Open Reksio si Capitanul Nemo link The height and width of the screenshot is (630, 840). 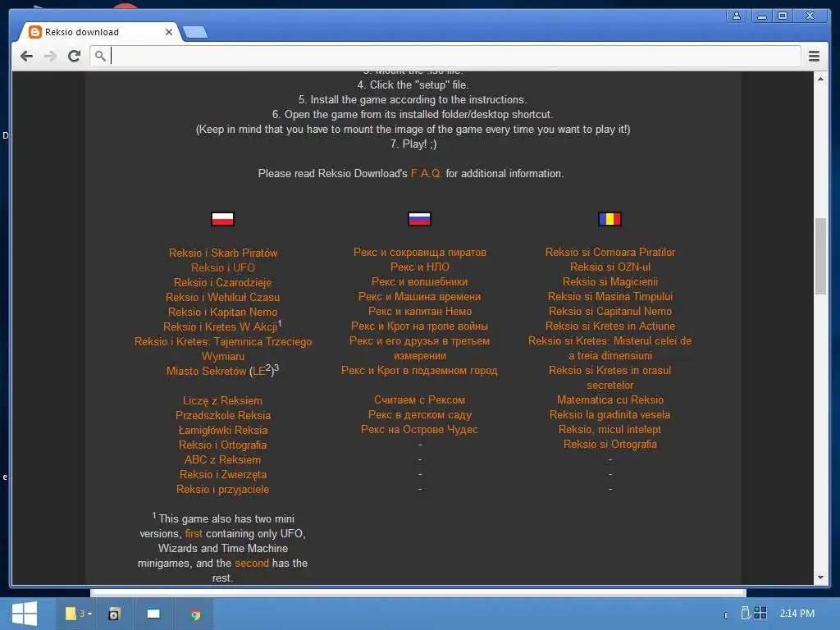coord(610,311)
